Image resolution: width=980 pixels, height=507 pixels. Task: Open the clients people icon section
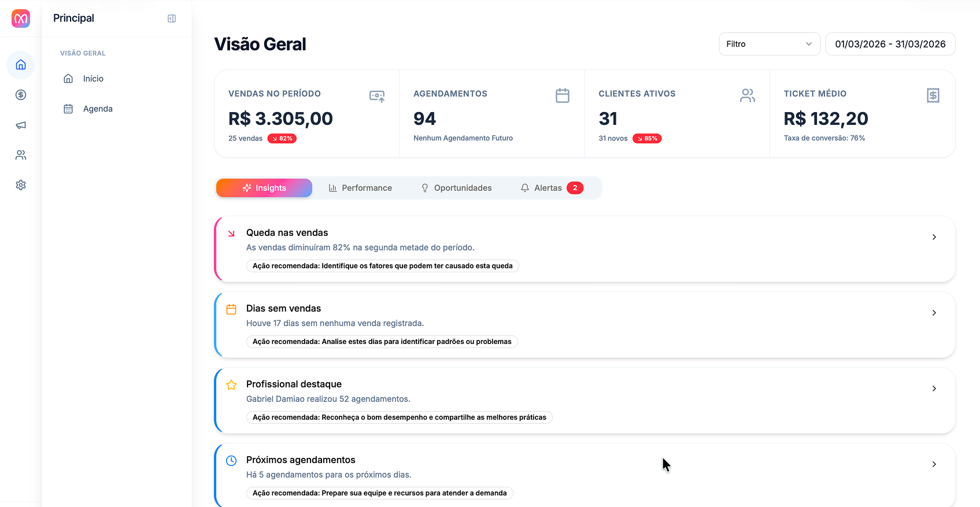[x=21, y=155]
